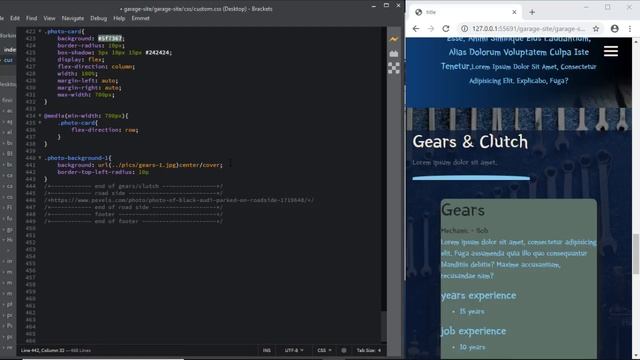The image size is (640, 360).
Task: Click the #242424 box-shadow color value
Action: click(158, 52)
